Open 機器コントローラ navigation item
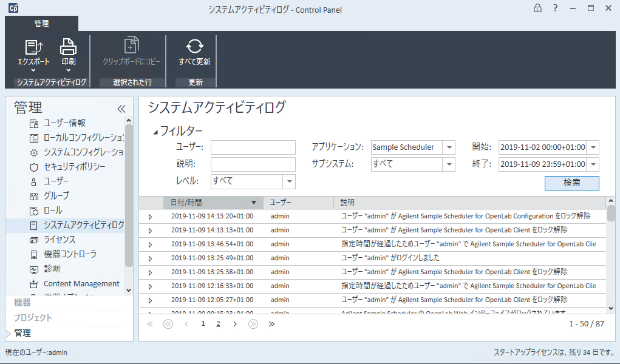 (63, 254)
